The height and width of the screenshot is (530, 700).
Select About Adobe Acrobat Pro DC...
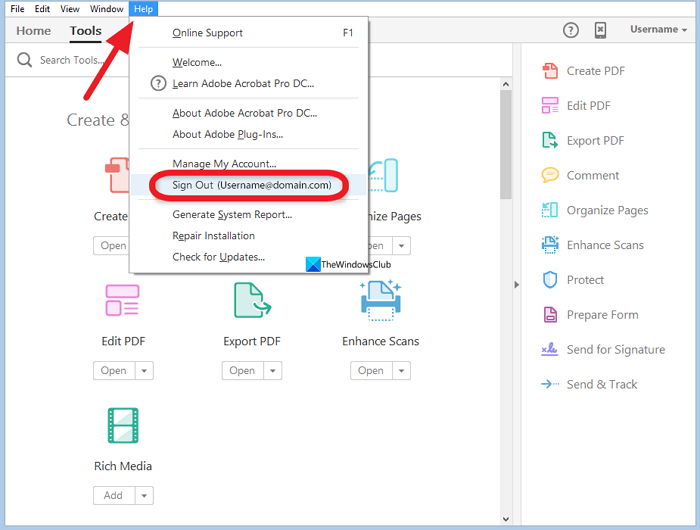(249, 113)
